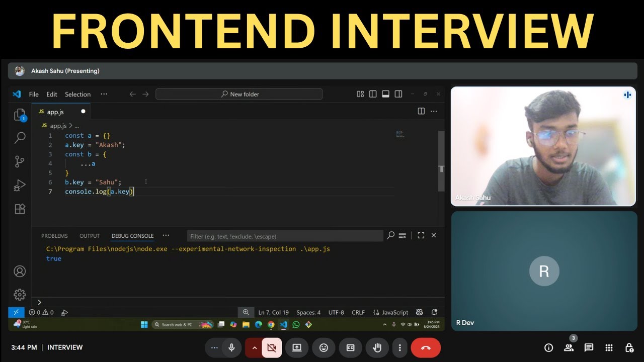Select the app.js editor tab
This screenshot has height=362, width=644.
61,112
